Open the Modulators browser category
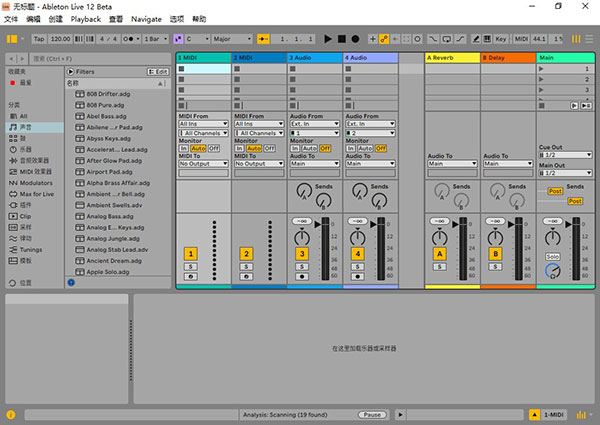This screenshot has width=600, height=425. (x=34, y=183)
